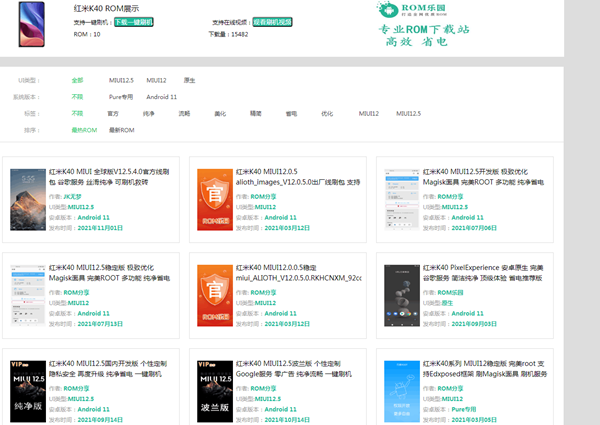The height and width of the screenshot is (425, 600).
Task: Open the VIP 纯净版 MIUI 12.5 thumbnail
Action: pos(28,391)
